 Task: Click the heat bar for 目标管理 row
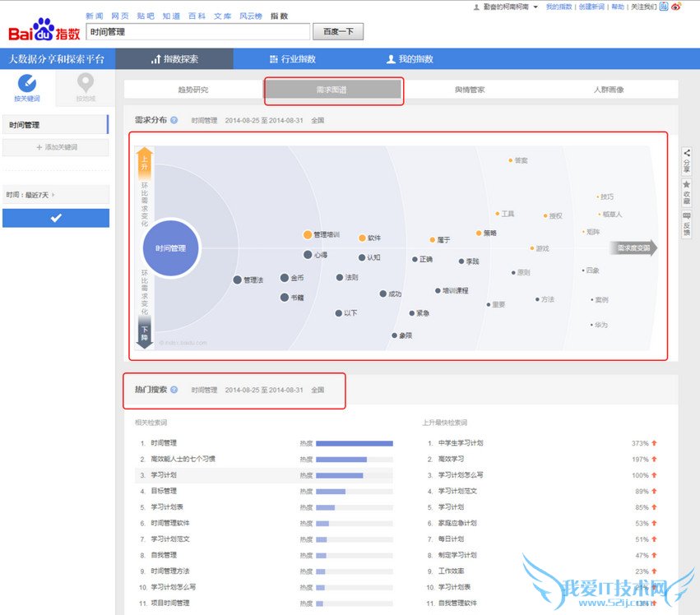[355, 492]
